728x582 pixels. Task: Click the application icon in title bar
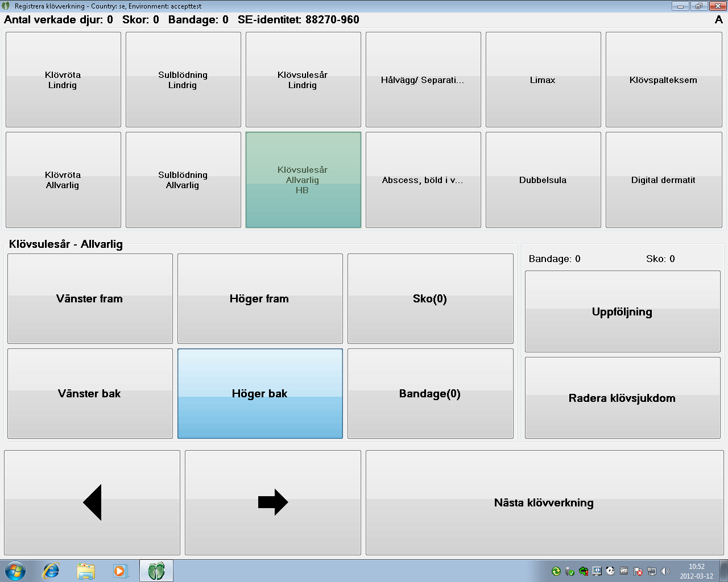[6, 6]
